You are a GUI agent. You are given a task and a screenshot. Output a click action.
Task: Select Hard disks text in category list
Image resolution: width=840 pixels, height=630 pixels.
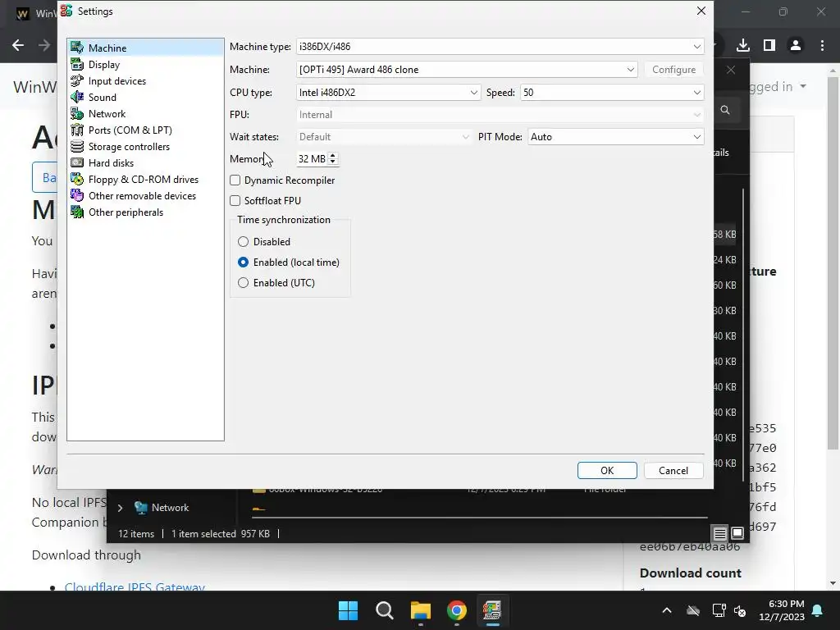pos(111,163)
